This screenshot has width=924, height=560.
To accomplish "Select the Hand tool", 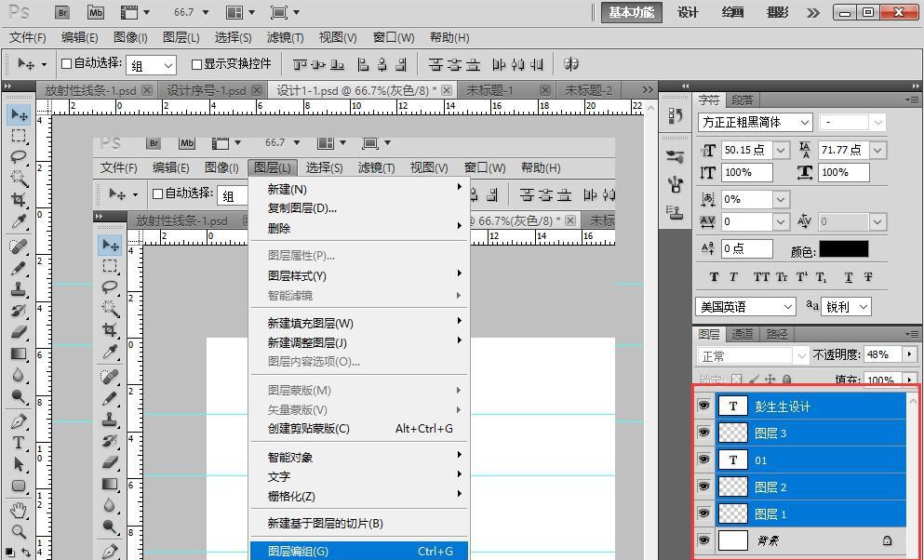I will click(x=18, y=510).
